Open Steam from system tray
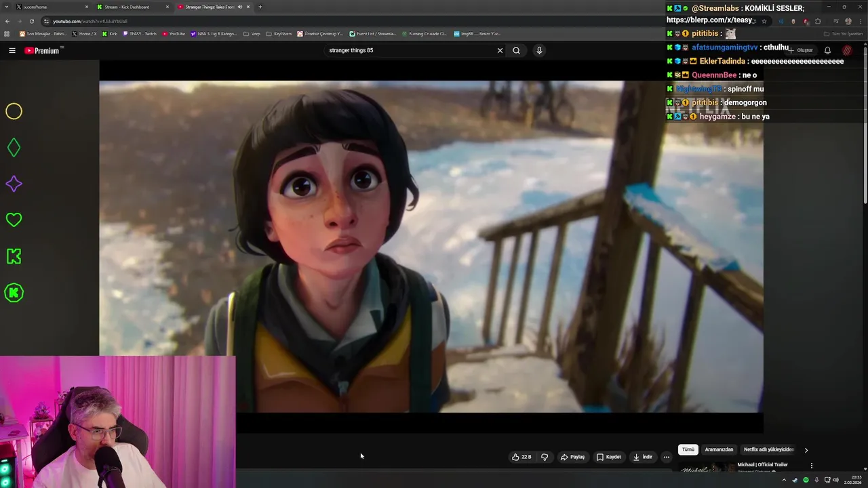Image resolution: width=868 pixels, height=488 pixels. [795, 480]
